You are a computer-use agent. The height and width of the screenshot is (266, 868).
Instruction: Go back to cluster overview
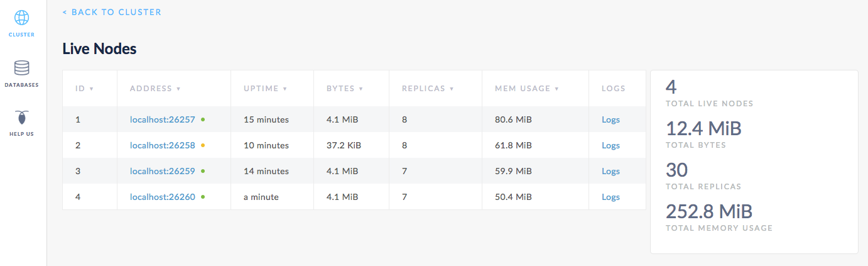(112, 12)
